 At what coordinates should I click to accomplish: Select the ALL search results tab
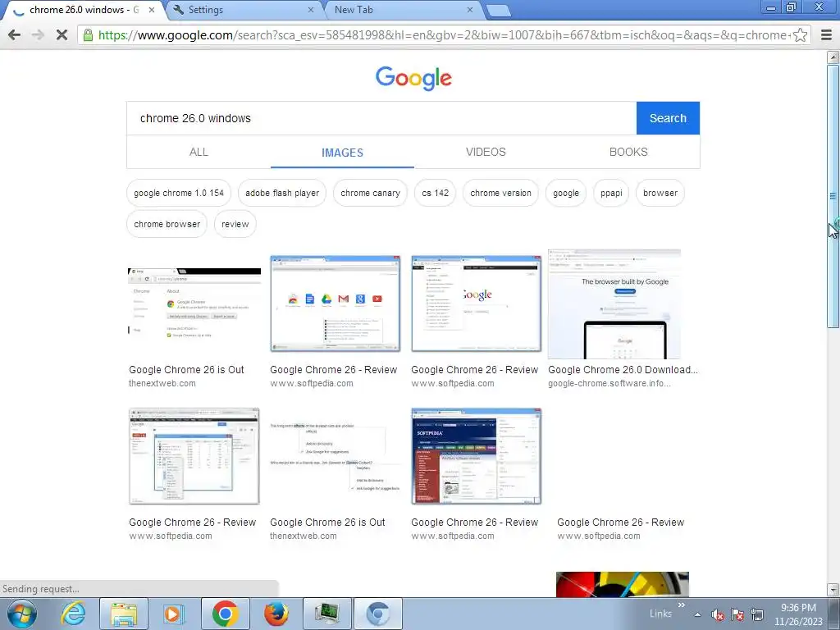199,152
